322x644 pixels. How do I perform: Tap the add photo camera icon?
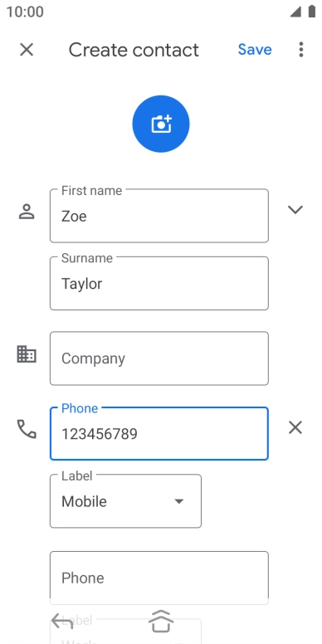coord(161,124)
